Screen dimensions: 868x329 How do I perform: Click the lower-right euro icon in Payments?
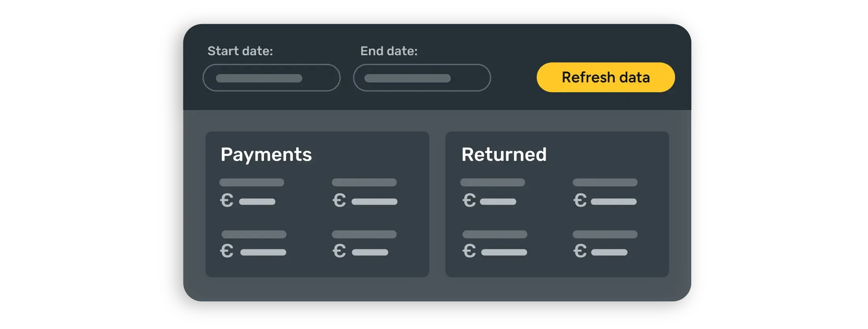pos(339,251)
